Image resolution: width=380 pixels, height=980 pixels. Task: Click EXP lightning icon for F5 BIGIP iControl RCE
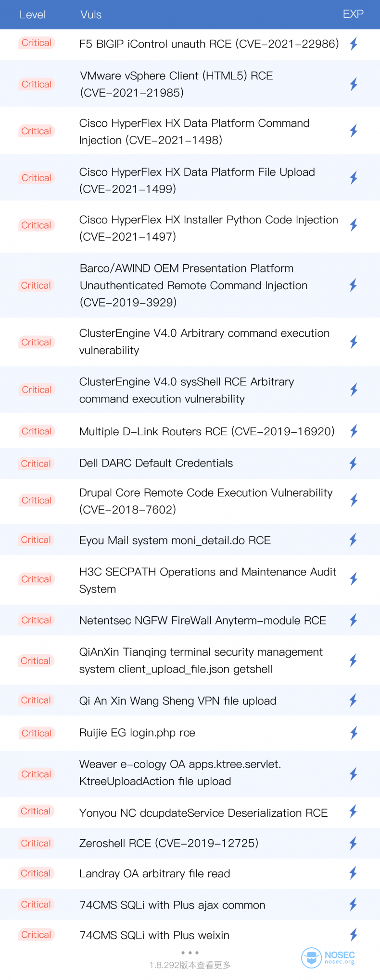coord(354,44)
